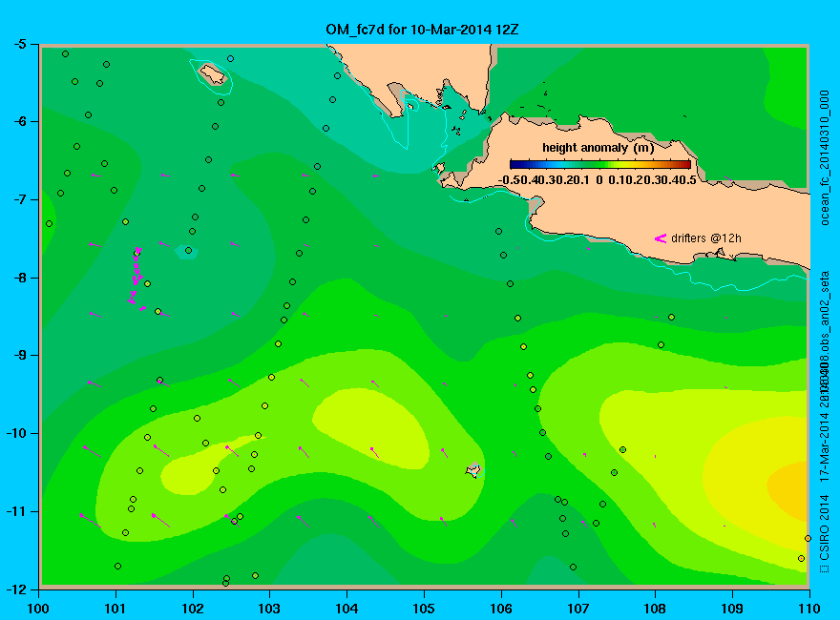Click the 'height anomaly (m)' colorbar label
Viewport: 840px width, 620px height.
tap(598, 148)
